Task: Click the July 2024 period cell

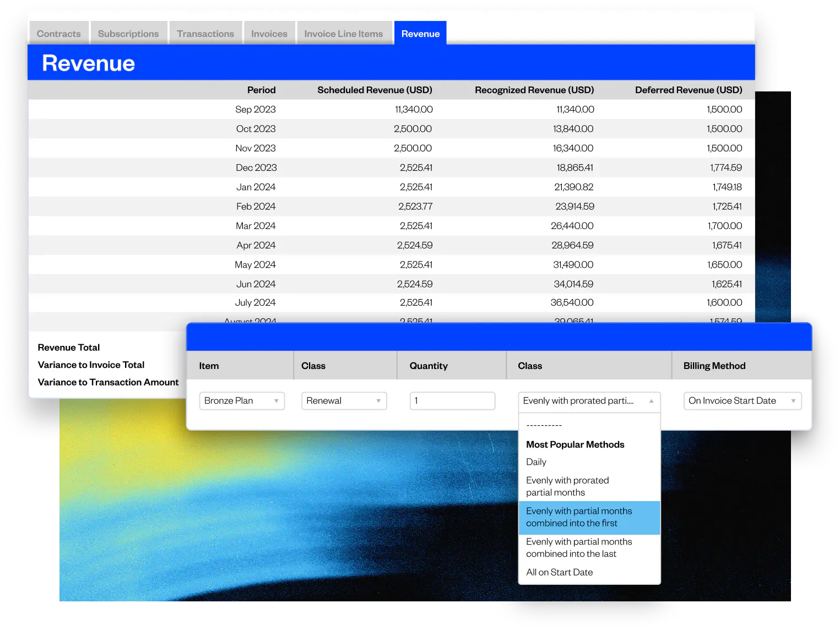Action: [255, 302]
